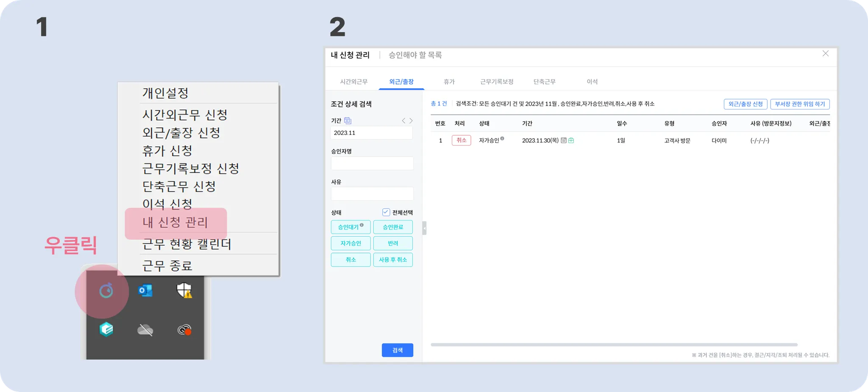Viewport: 868px width, 392px height.
Task: Toggle the 승인완료 status filter
Action: pyautogui.click(x=393, y=227)
